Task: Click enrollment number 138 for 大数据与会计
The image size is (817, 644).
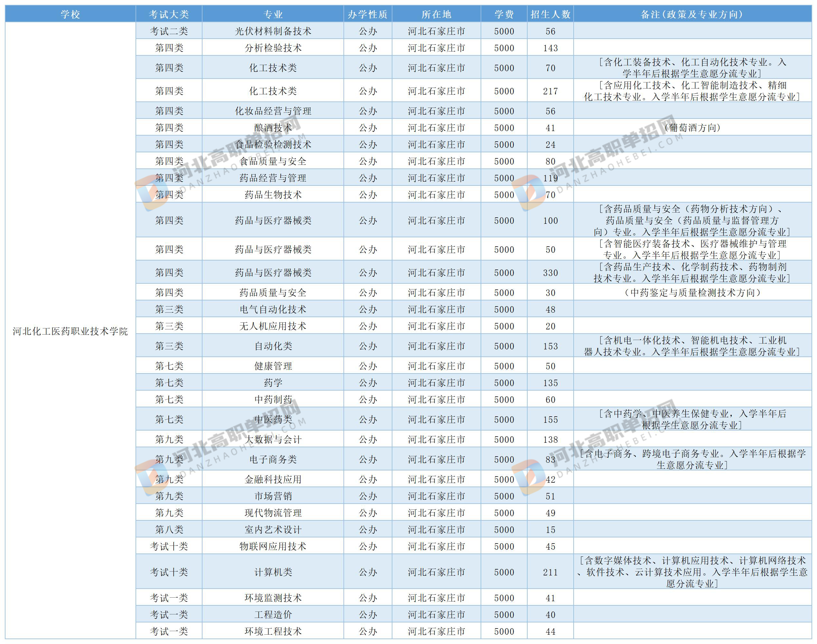Action: pyautogui.click(x=550, y=439)
